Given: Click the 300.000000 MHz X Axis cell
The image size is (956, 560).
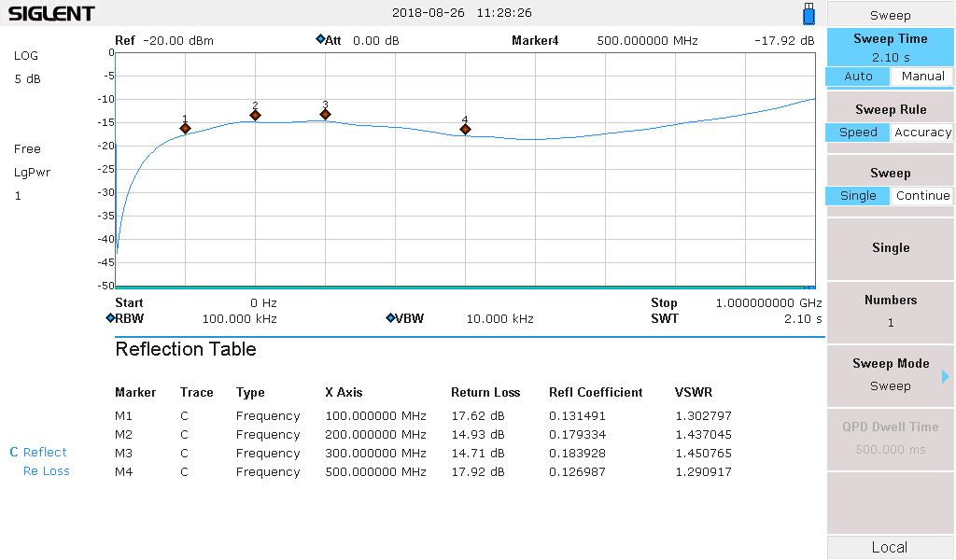Looking at the screenshot, I should (x=375, y=454).
